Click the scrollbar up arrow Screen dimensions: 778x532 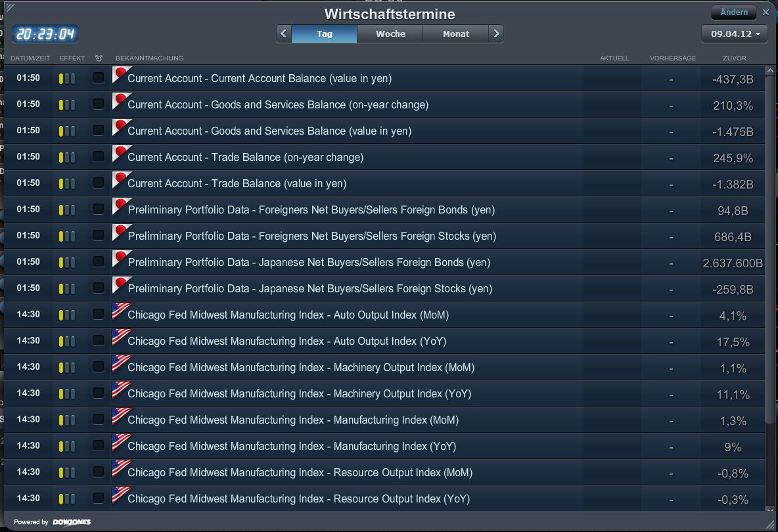pos(770,71)
